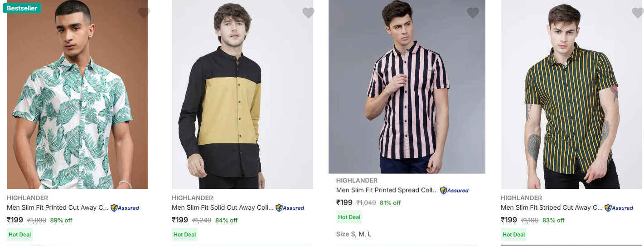Viewport: 644px width, 246px height.
Task: Open "Men Slim Fit Striped Cut Away" link
Action: click(x=552, y=208)
